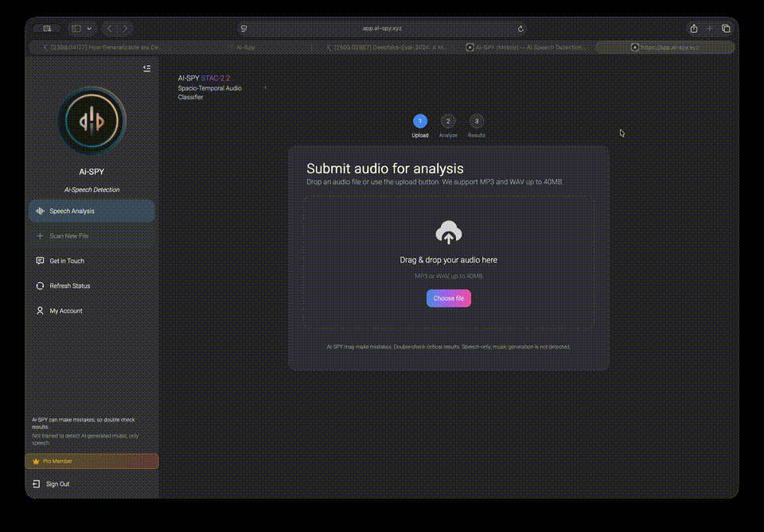Show the browser tab overview
The height and width of the screenshot is (532, 764).
point(726,29)
